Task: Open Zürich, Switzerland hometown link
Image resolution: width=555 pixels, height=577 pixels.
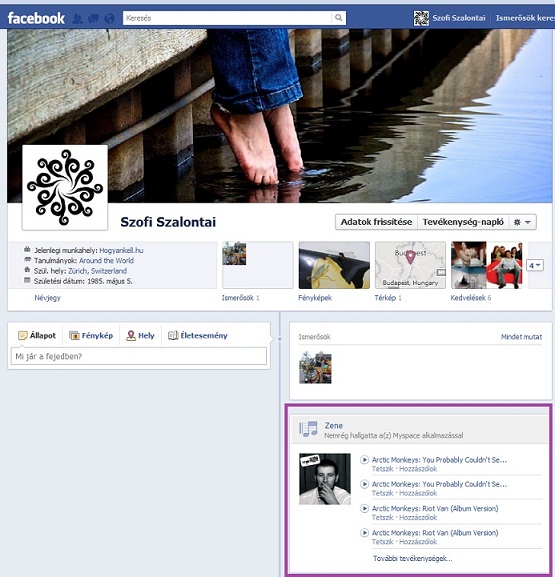Action: (x=97, y=271)
